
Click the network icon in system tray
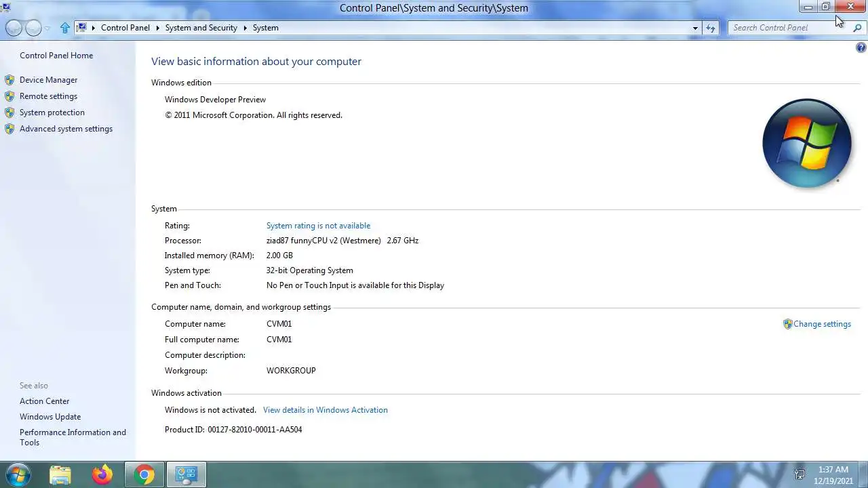pyautogui.click(x=800, y=474)
